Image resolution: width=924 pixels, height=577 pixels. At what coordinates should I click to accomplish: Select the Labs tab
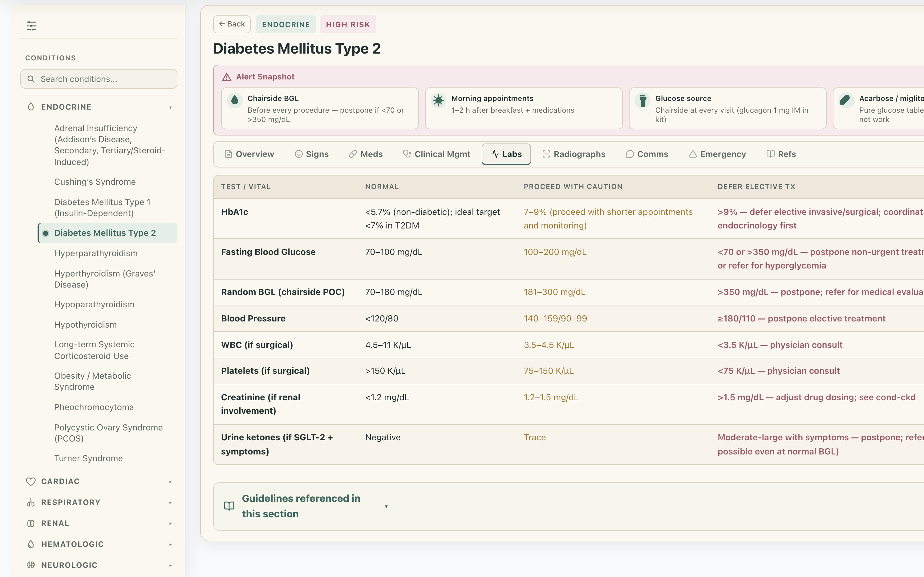pos(506,154)
